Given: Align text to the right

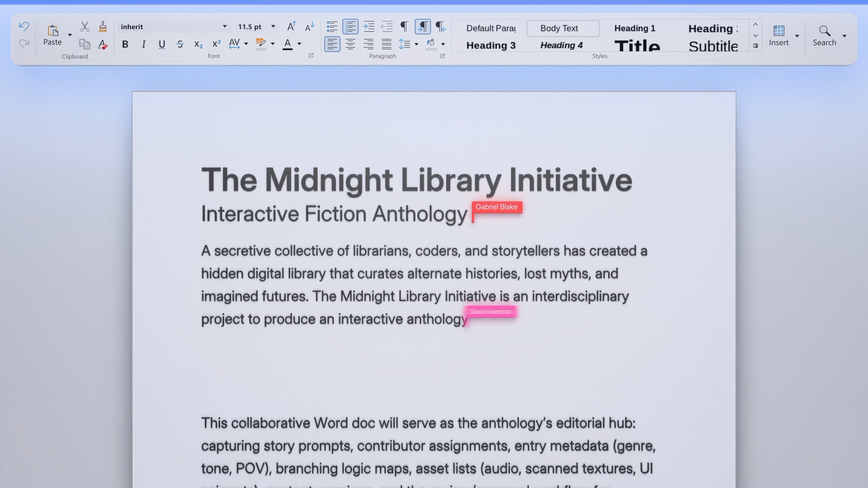Looking at the screenshot, I should (x=368, y=44).
